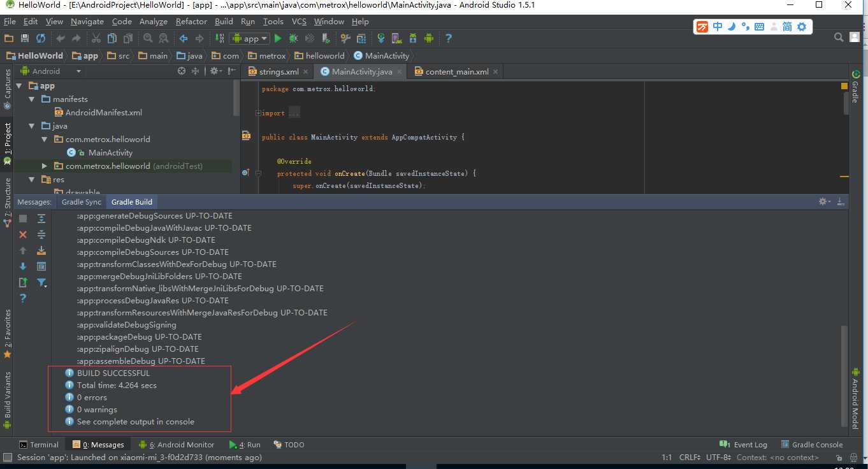Toggle the Project tool window strip button
Screen dimensions: 868x469
(x=7, y=144)
